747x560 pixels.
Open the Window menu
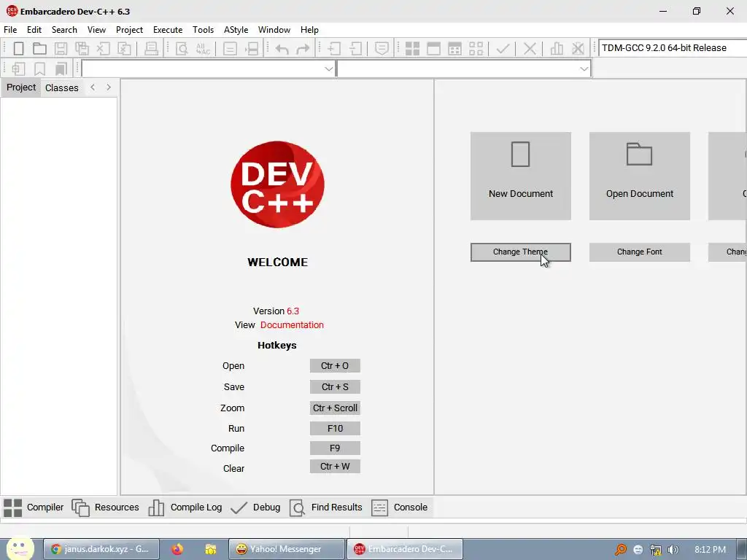(274, 29)
